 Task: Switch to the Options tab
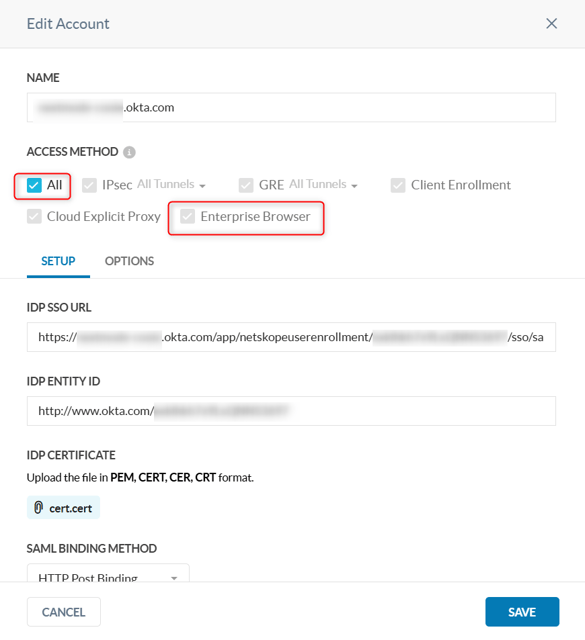point(129,261)
